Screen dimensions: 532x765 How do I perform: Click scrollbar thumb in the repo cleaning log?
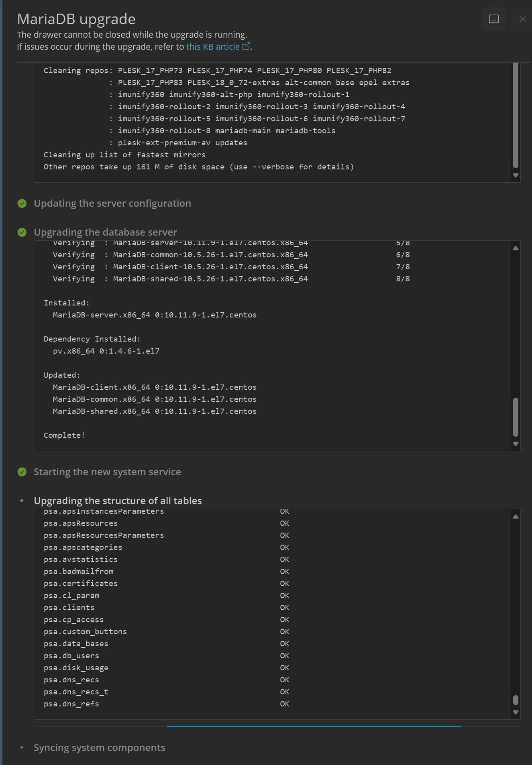pos(516,116)
